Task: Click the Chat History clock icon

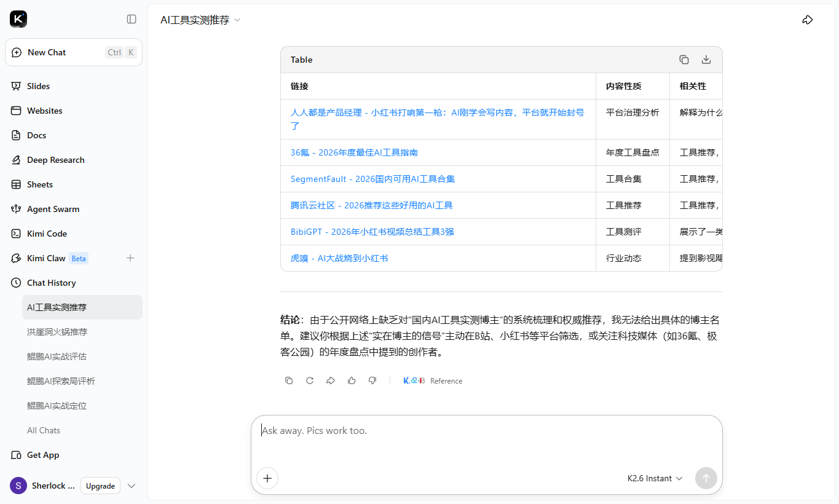Action: 16,283
